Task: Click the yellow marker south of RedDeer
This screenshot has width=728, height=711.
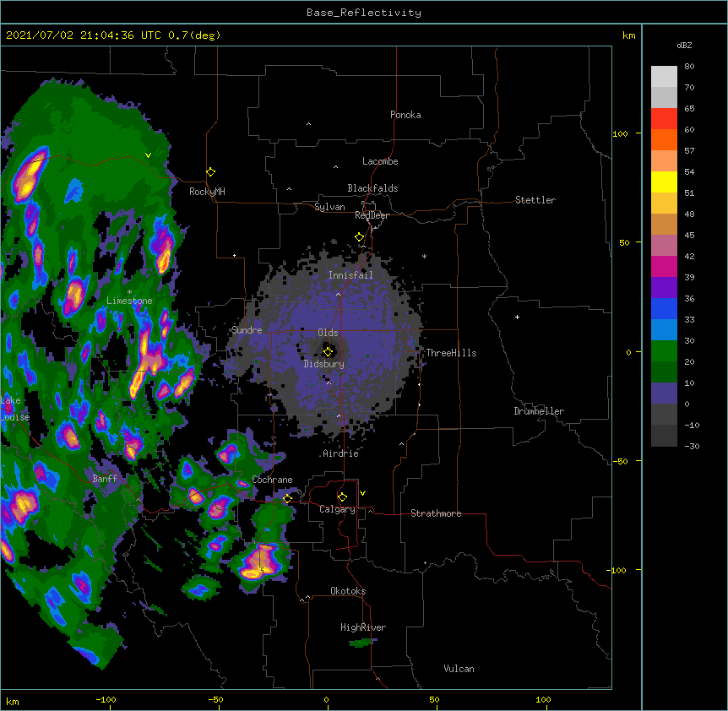Action: point(359,237)
